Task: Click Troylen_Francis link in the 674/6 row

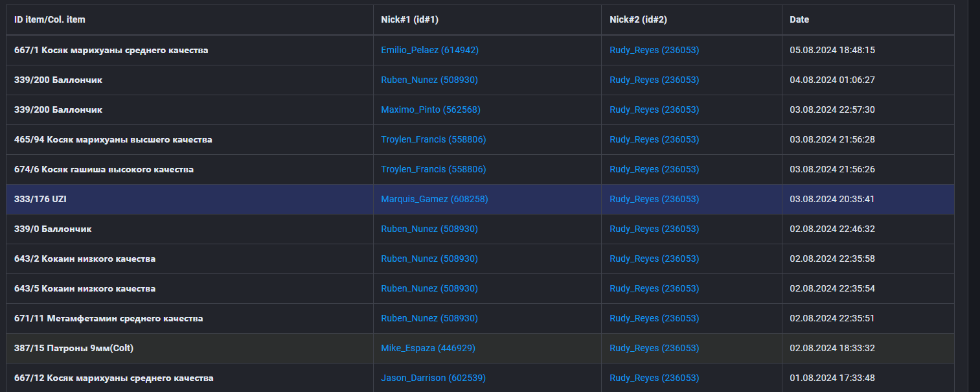Action: click(433, 169)
